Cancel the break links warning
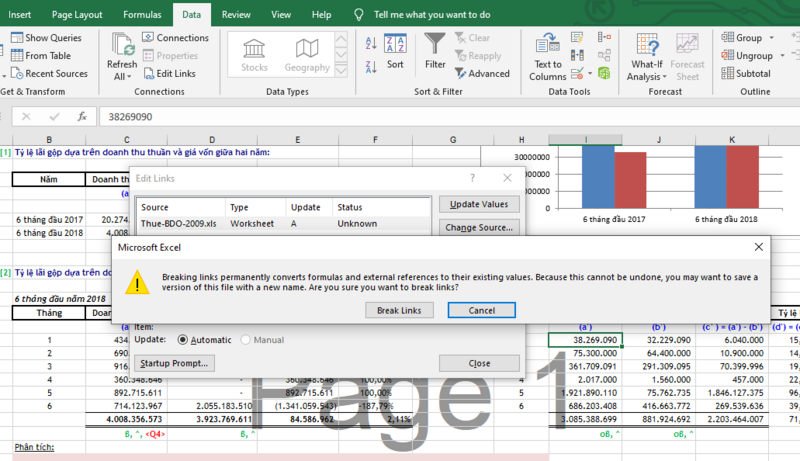The height and width of the screenshot is (461, 800). [481, 310]
